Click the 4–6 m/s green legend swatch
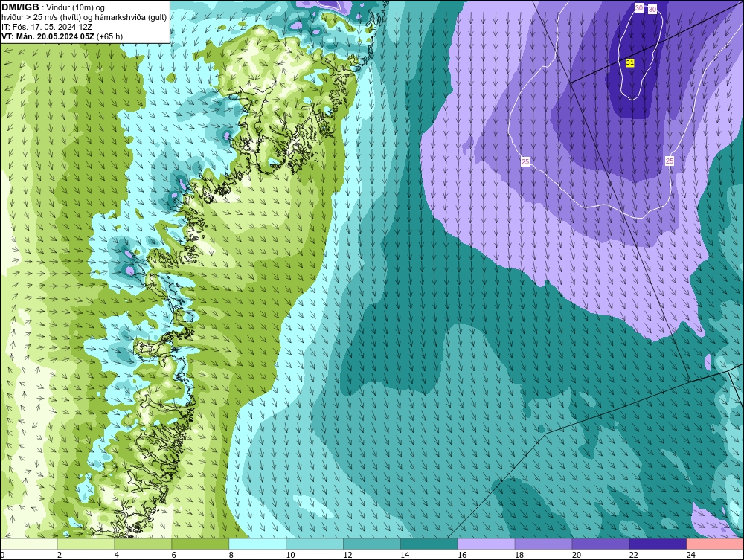Viewport: 744px width, 560px height. [x=143, y=544]
